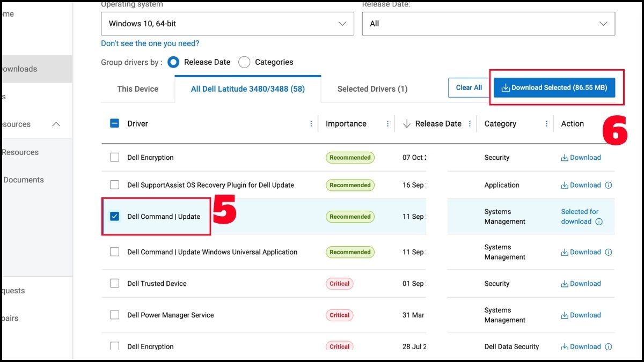Click the 'Selected for download' text
644x362 pixels.
(579, 217)
